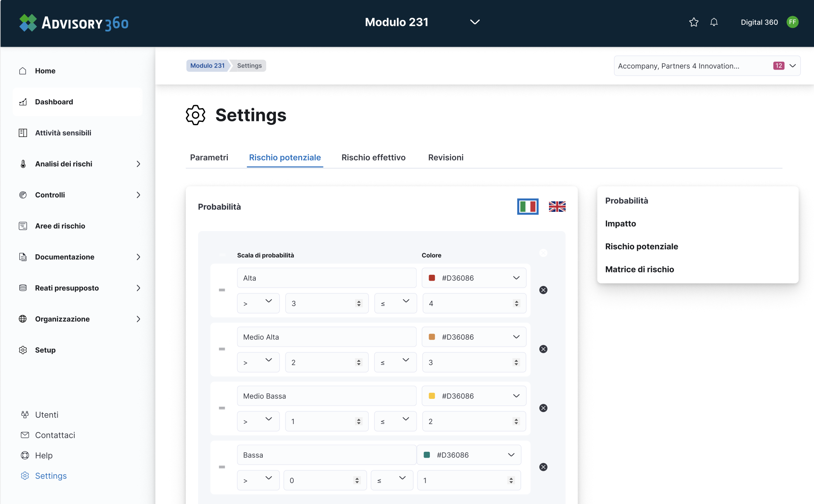The image size is (814, 504).
Task: Click the favorites star icon
Action: pos(694,22)
